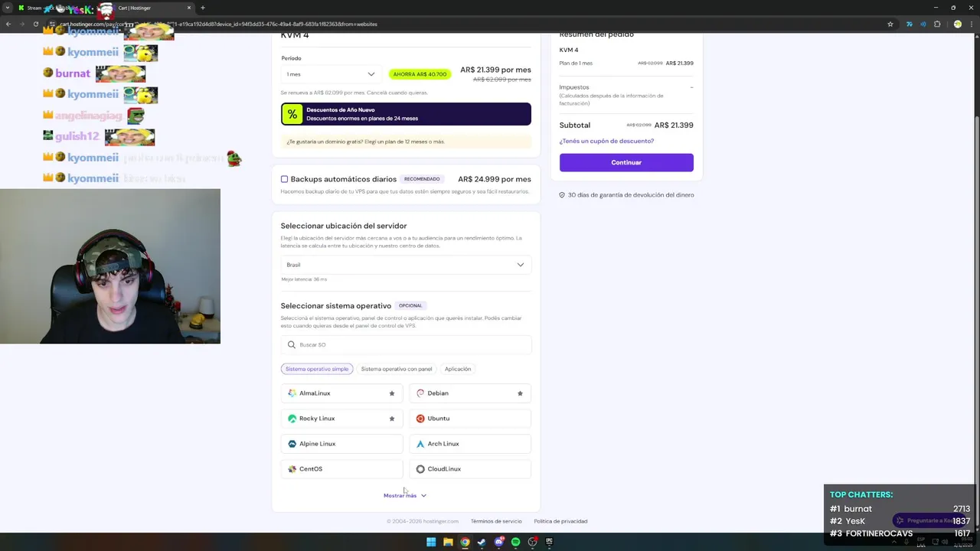Select Sistema operativo con panel tab
The width and height of the screenshot is (980, 551).
click(x=397, y=369)
